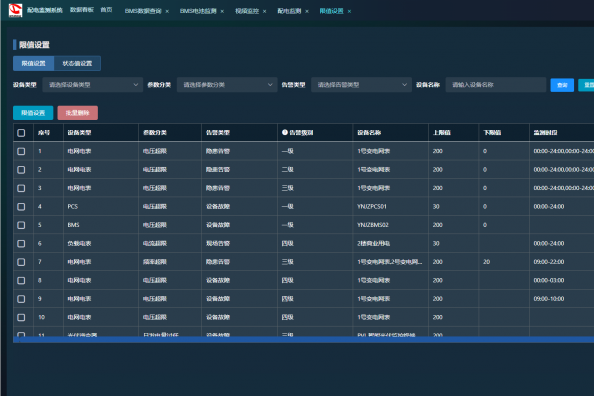Switch to the BMS电池监测 tab
Image resolution: width=594 pixels, height=396 pixels.
click(x=198, y=11)
